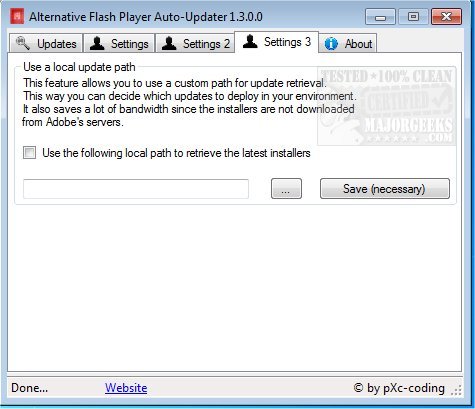Enable use of the local path checkbox
Viewport: 475px width, 409px height.
pyautogui.click(x=29, y=153)
